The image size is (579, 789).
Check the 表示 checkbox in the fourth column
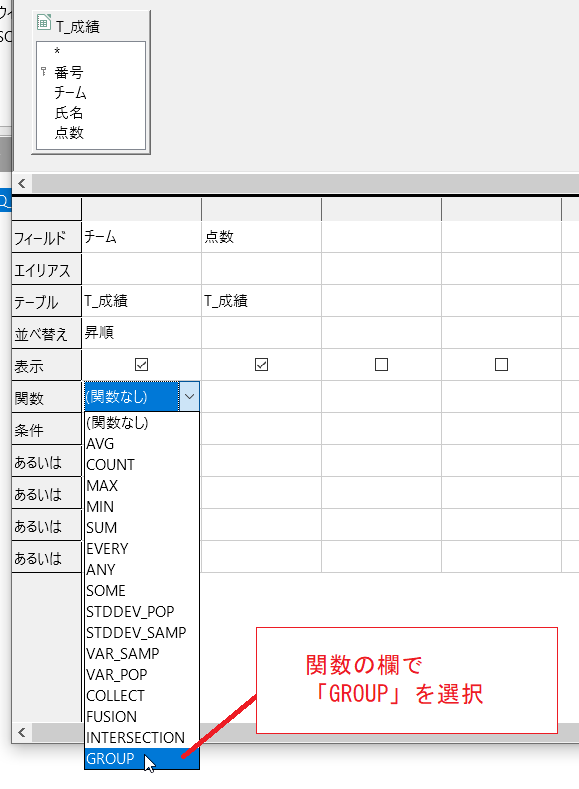pos(501,364)
